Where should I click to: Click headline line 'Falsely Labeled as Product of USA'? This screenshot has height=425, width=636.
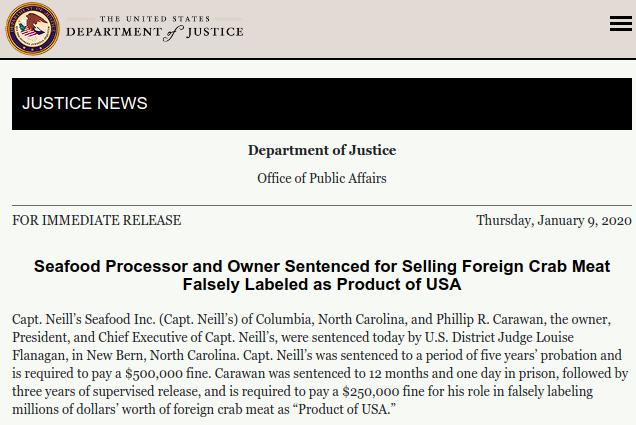pyautogui.click(x=322, y=284)
